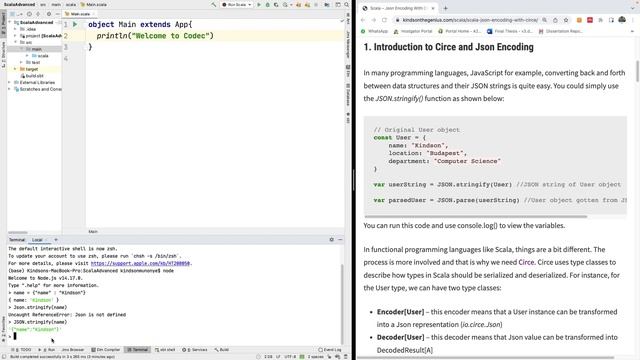
Task: Click the Search Everywhere magnifier in IntelliJ
Action: pyautogui.click(x=347, y=4)
